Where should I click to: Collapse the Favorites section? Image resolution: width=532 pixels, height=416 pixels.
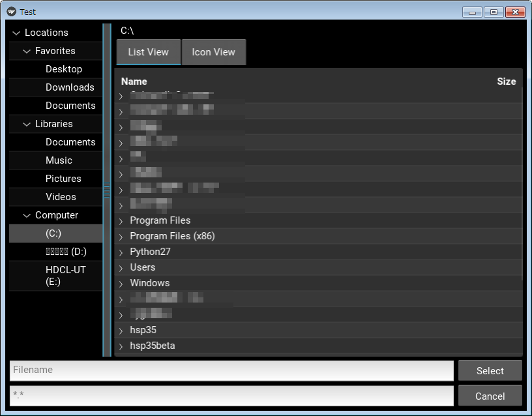(27, 50)
